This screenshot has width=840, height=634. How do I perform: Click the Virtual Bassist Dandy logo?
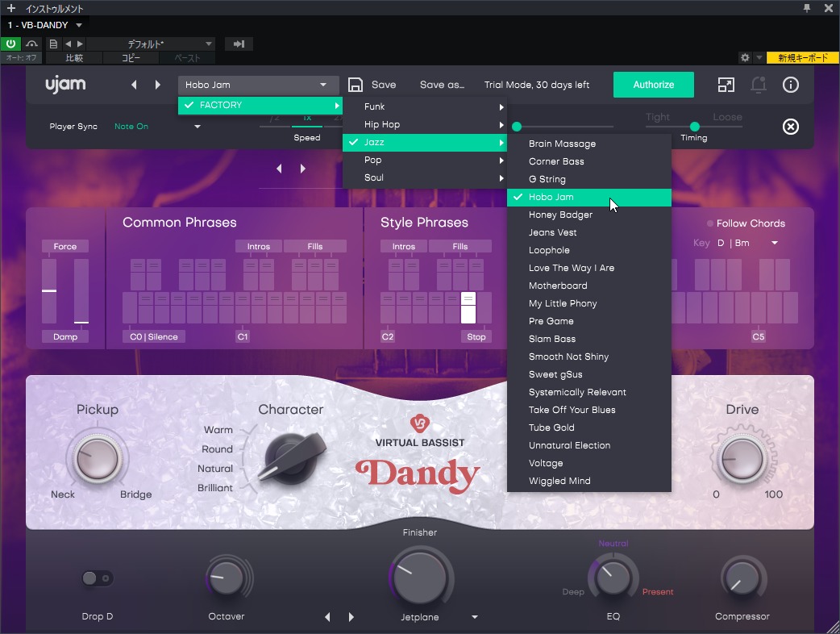[x=419, y=454]
